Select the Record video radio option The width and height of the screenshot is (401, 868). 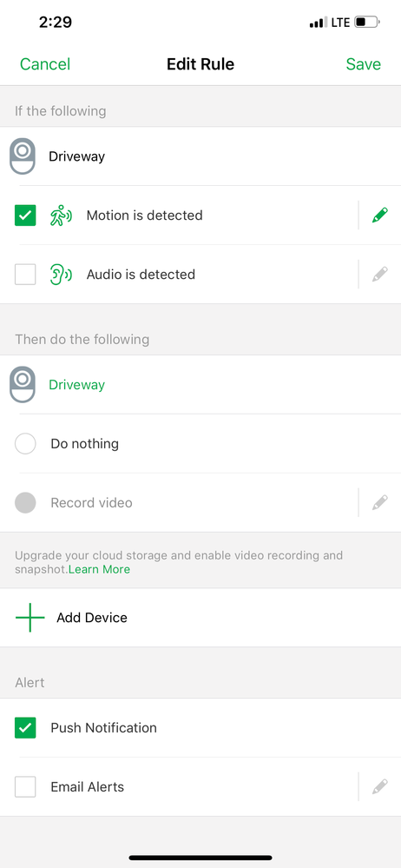coord(25,503)
